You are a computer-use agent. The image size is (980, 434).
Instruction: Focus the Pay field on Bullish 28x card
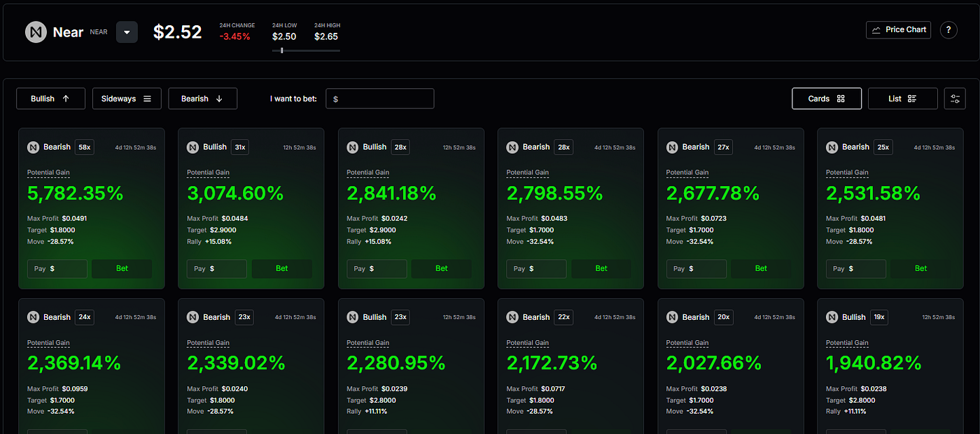[x=377, y=269]
